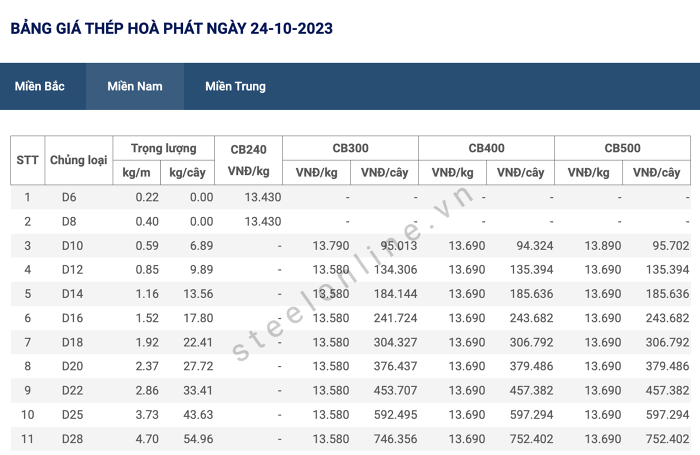Click the 3.73 kg/m value for D25
The height and width of the screenshot is (455, 700).
pyautogui.click(x=147, y=415)
